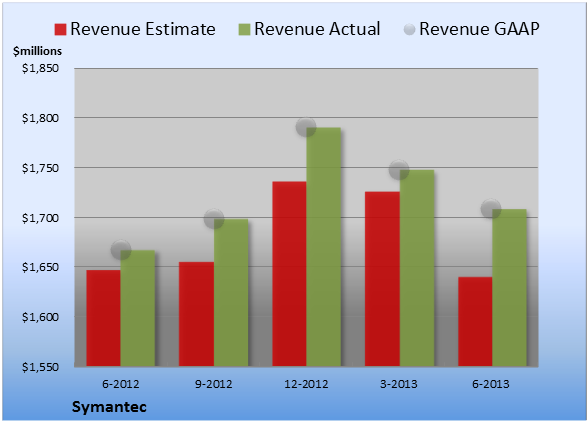Click the gray Revenue GAAP legend circle

(x=410, y=29)
